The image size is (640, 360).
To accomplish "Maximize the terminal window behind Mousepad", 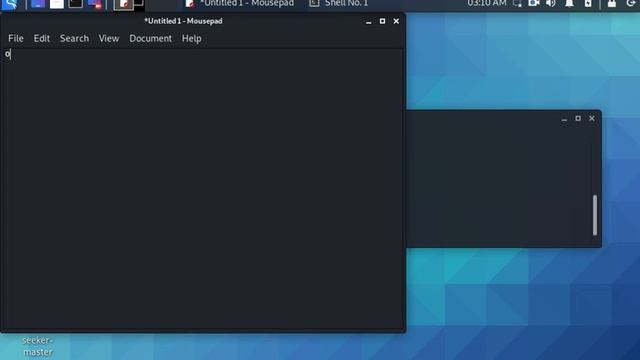I will pyautogui.click(x=578, y=118).
